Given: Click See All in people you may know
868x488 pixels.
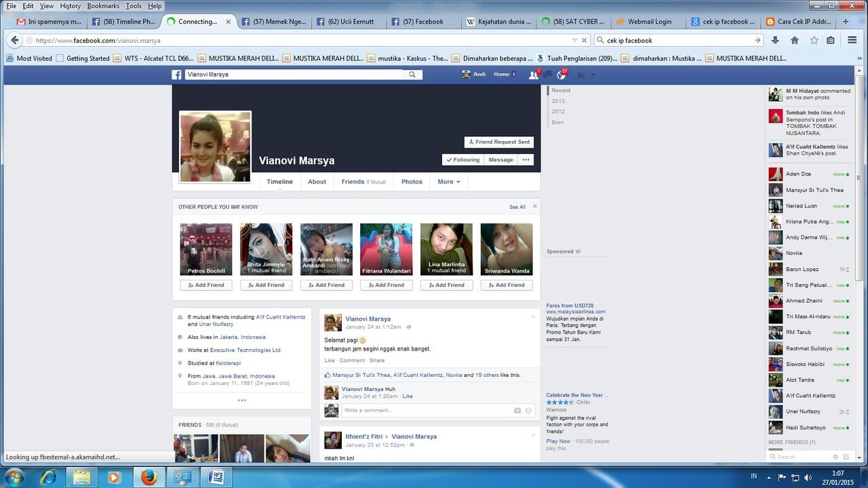Looking at the screenshot, I should (517, 207).
